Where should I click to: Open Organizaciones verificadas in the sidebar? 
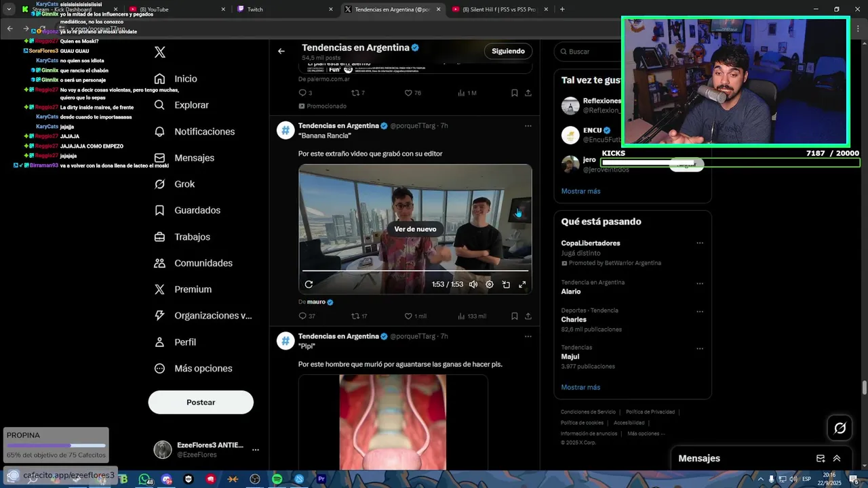(x=203, y=316)
